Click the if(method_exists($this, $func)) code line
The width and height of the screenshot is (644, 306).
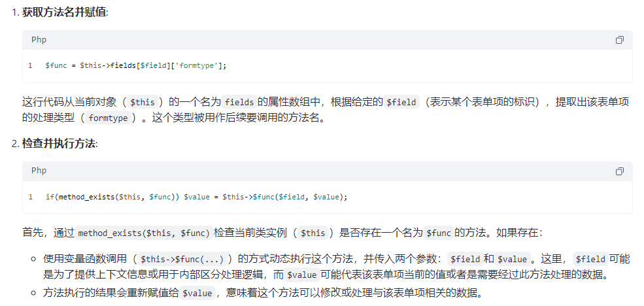(196, 197)
